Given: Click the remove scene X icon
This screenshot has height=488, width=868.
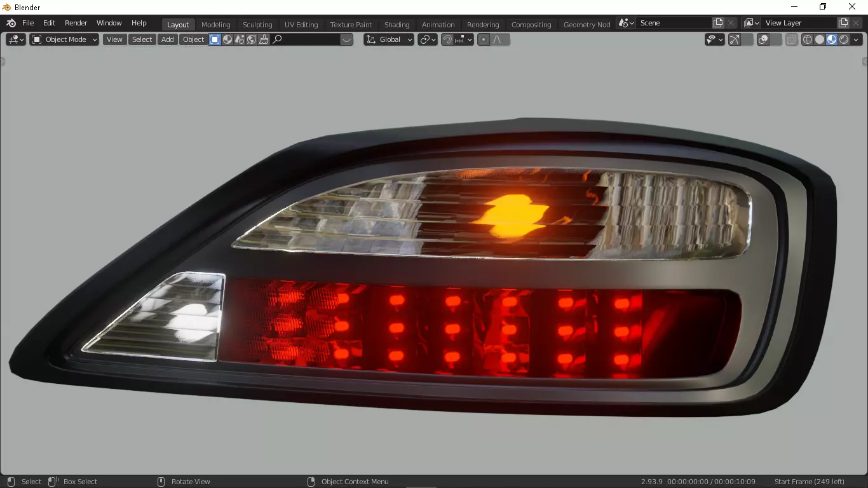Looking at the screenshot, I should tap(731, 23).
